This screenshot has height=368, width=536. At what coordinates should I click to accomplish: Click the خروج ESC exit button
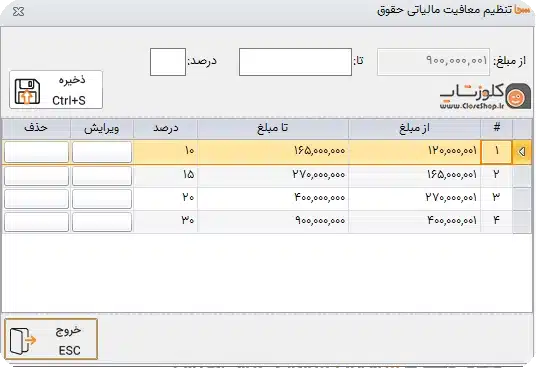point(51,339)
